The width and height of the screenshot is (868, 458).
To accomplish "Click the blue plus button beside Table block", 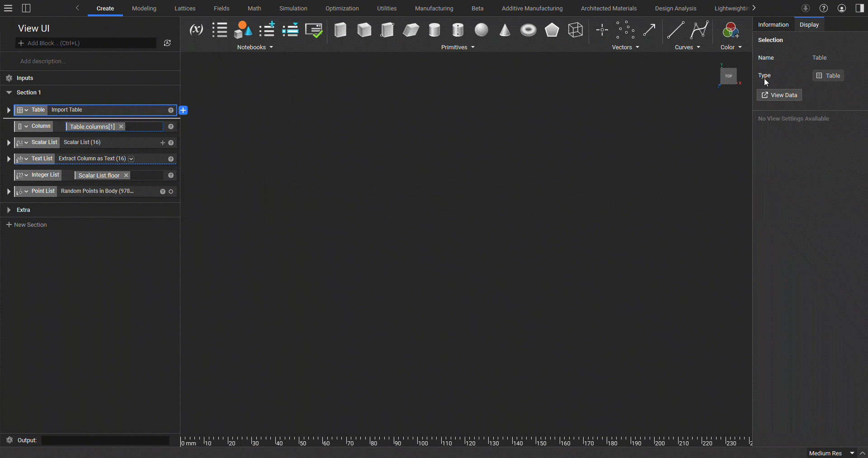I will tap(183, 110).
